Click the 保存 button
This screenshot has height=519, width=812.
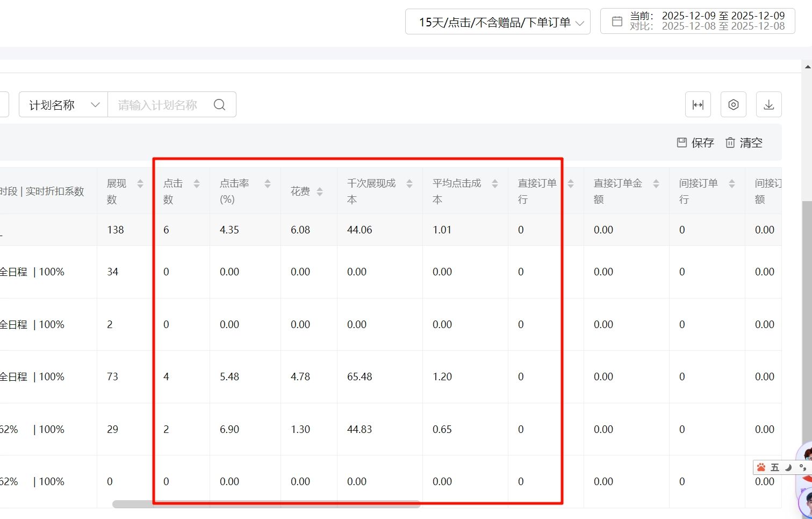(x=695, y=143)
